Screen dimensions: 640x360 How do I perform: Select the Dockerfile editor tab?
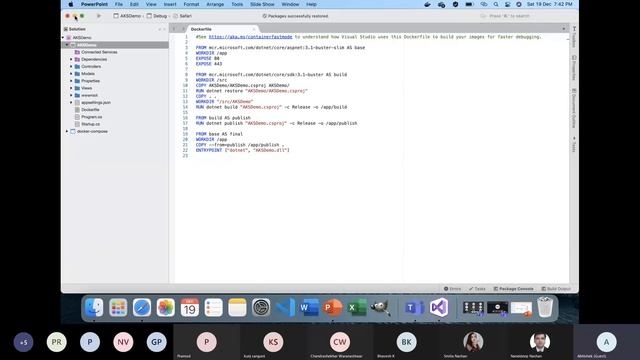point(222,29)
